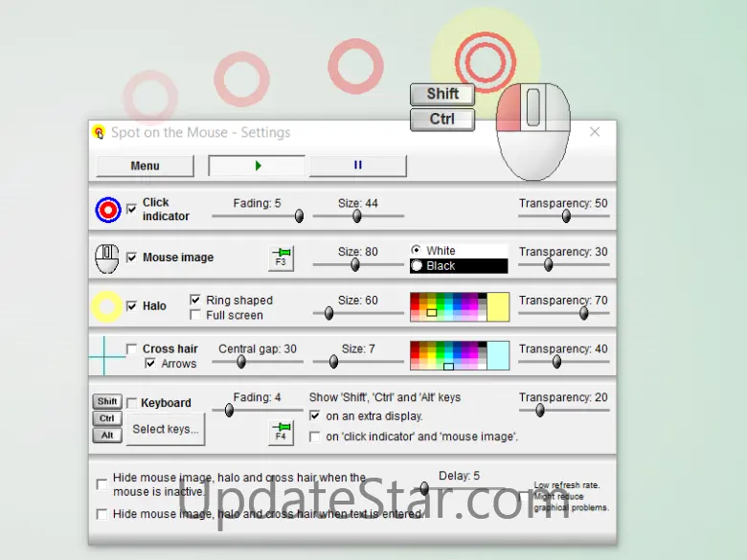The image size is (747, 560).
Task: Adjust the Cross hair Transparency slider
Action: coord(563,362)
